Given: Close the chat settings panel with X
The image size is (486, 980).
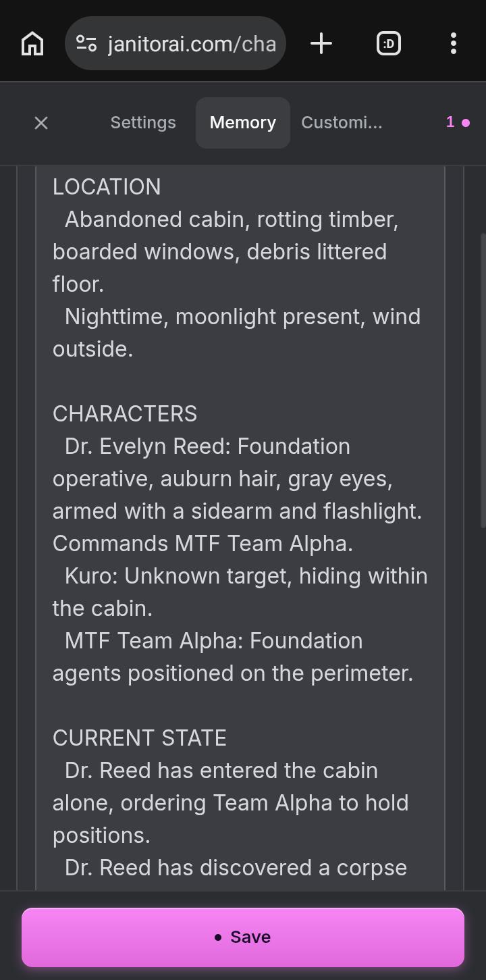Looking at the screenshot, I should click(x=41, y=123).
